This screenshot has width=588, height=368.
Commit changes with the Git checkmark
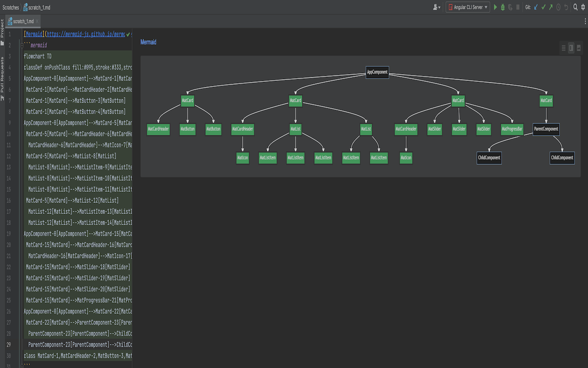543,7
